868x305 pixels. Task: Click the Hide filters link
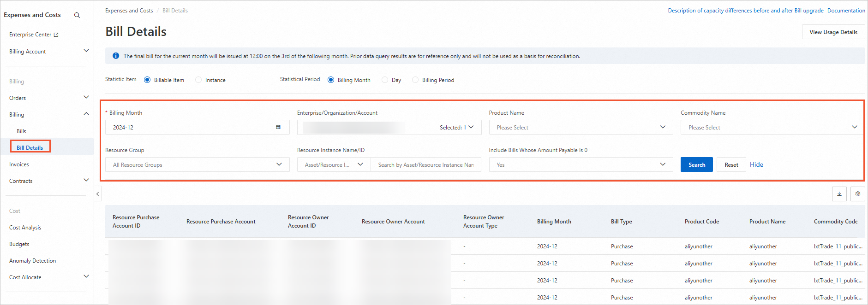pos(756,164)
